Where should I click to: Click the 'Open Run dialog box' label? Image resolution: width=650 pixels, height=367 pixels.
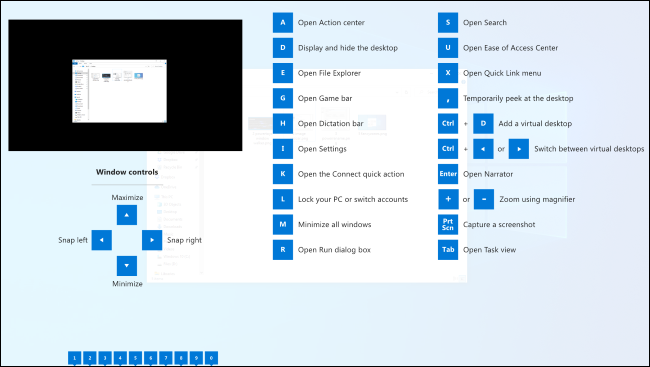[334, 250]
